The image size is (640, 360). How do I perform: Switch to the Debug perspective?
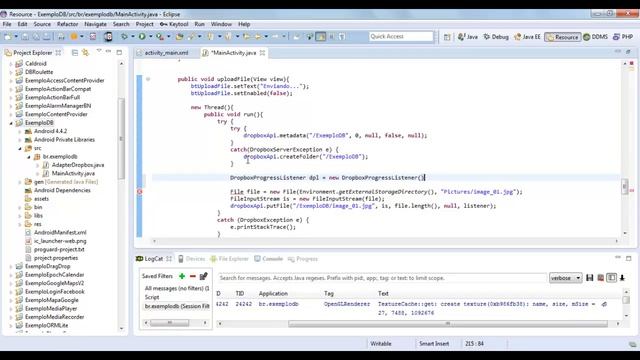pyautogui.click(x=496, y=37)
